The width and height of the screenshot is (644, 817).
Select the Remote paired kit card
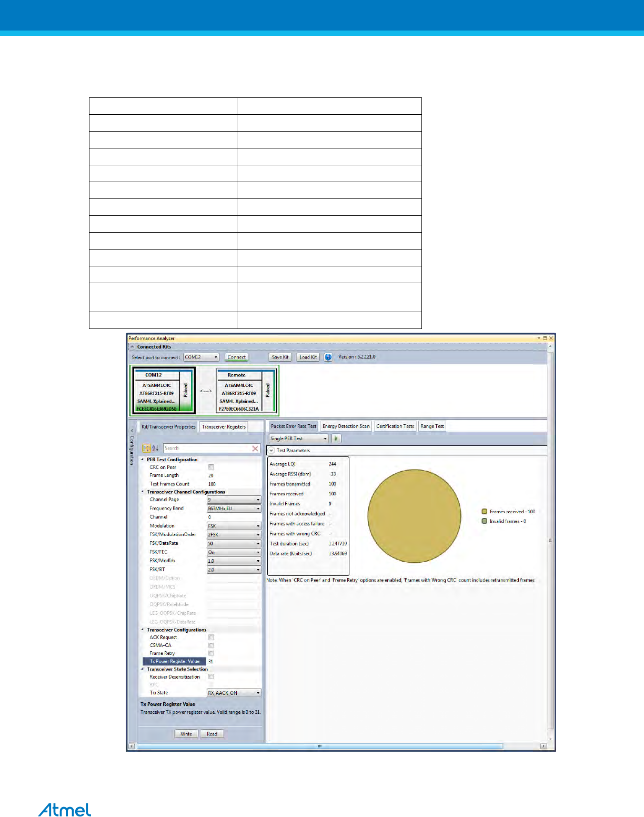[247, 391]
